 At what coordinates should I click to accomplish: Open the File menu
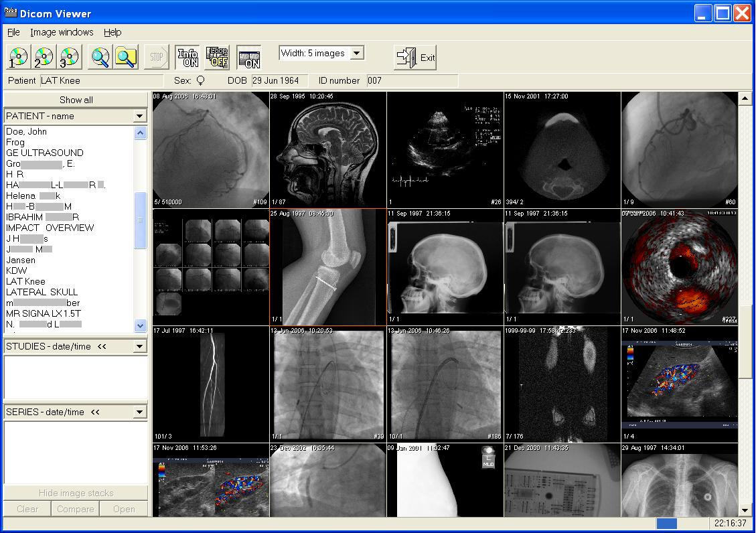coord(13,32)
